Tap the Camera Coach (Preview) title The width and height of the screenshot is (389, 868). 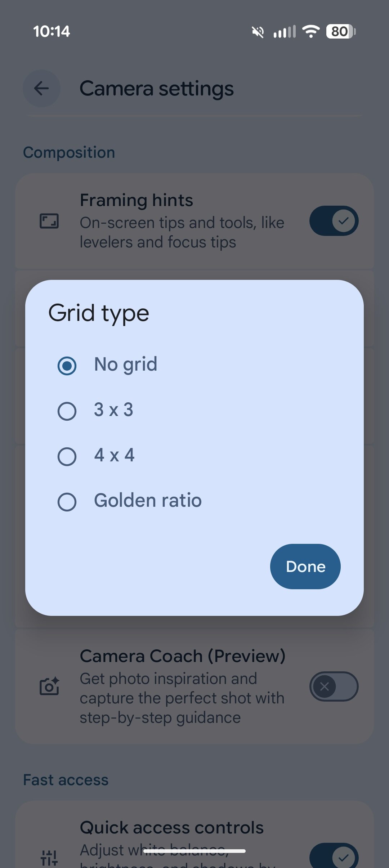click(x=182, y=656)
